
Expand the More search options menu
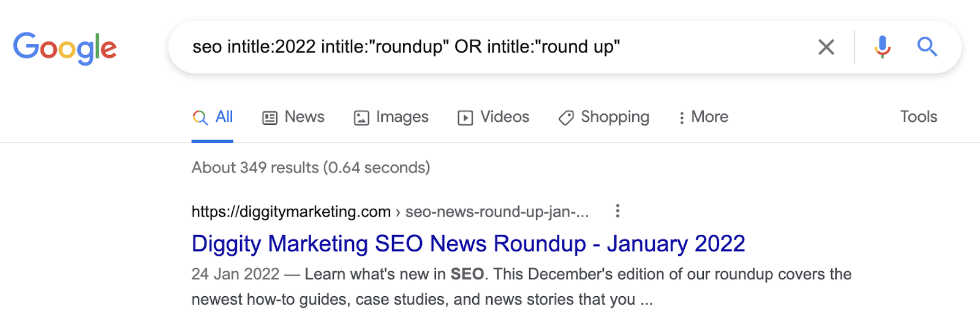[x=703, y=117]
